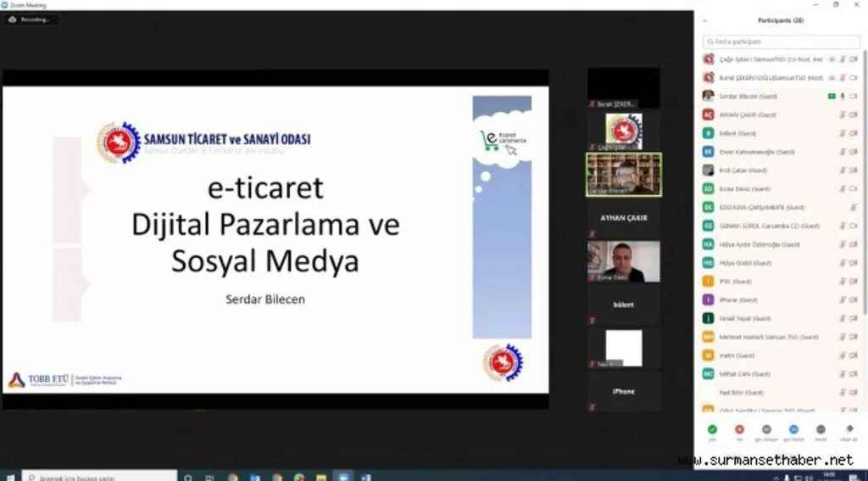Click Serdar Bilecen's microphone icon in participant list

pos(843,97)
